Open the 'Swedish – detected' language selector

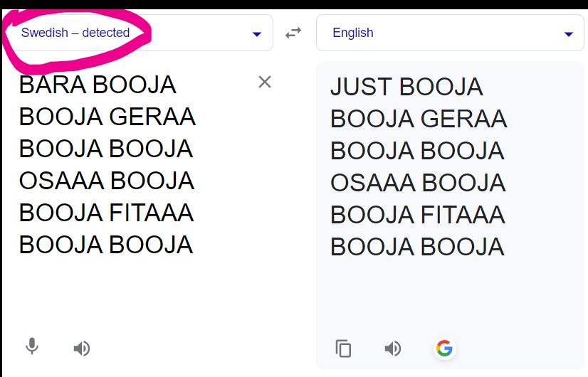[75, 33]
